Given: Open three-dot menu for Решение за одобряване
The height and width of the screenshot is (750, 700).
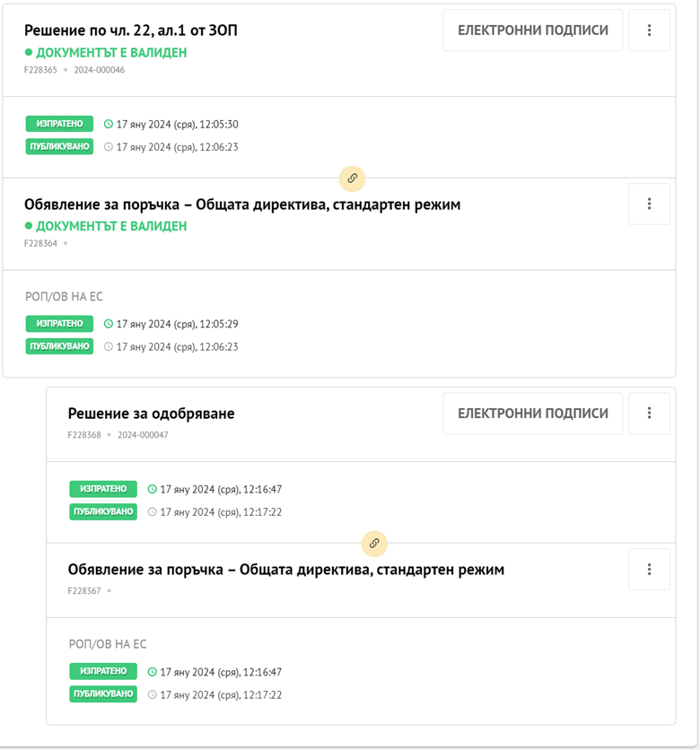Looking at the screenshot, I should point(649,414).
